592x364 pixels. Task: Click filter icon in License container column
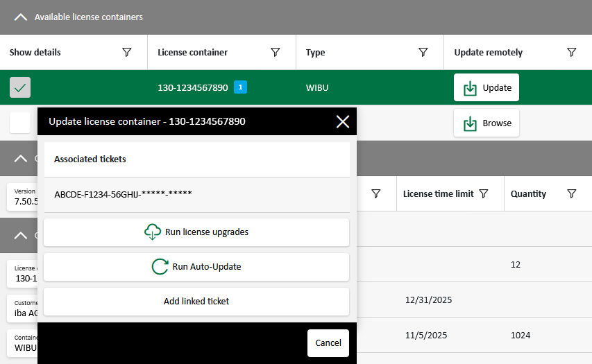click(275, 53)
